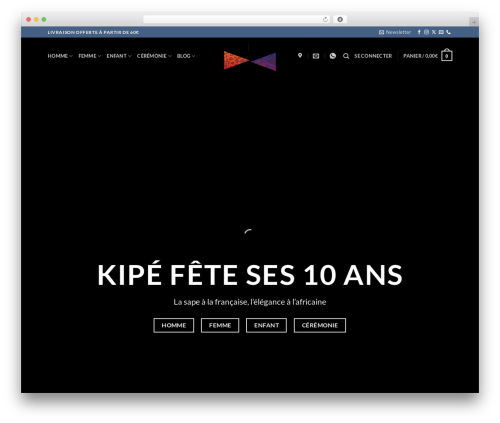500x423 pixels.
Task: Click the phone icon in top bar
Action: [448, 32]
